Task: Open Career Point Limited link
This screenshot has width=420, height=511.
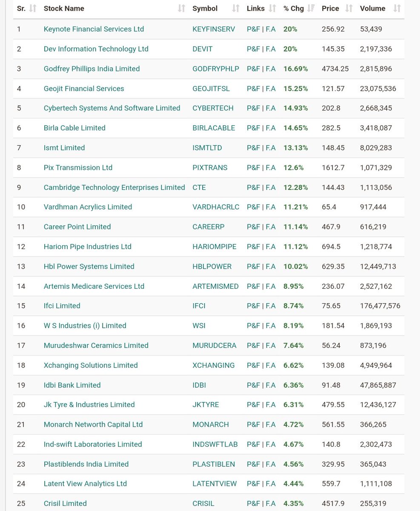Action: coord(77,227)
